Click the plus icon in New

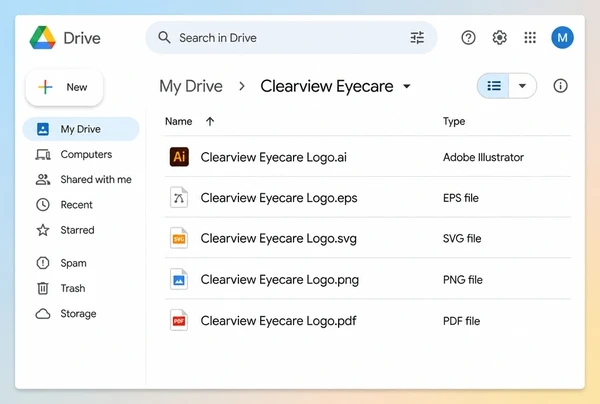[x=45, y=87]
